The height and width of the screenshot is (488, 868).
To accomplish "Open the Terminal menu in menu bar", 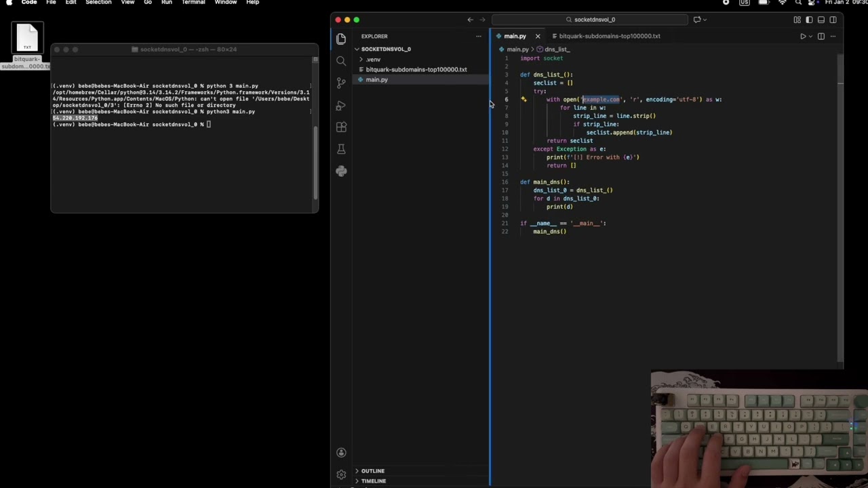I will pyautogui.click(x=193, y=3).
